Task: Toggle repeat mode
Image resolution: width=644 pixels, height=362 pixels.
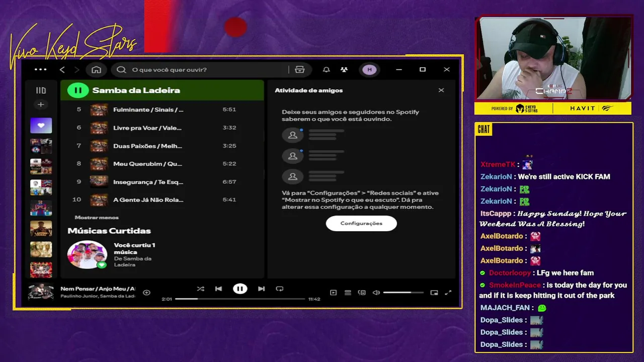Action: coord(280,289)
